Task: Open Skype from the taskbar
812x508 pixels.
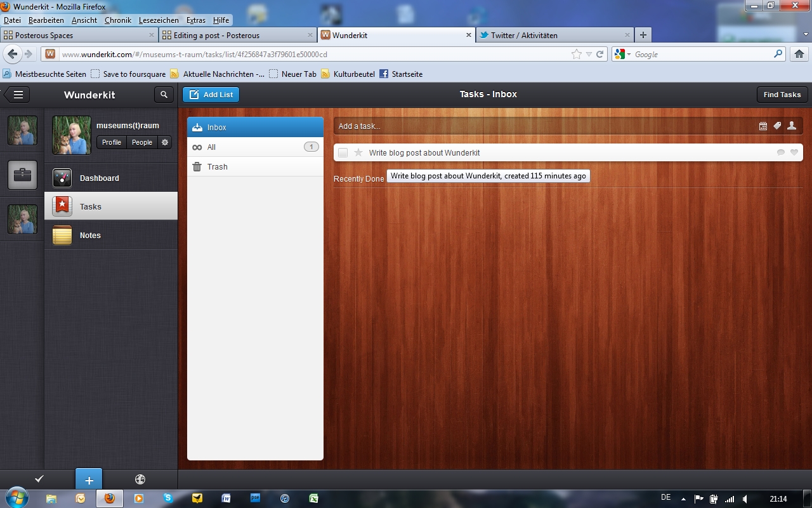Action: [167, 498]
